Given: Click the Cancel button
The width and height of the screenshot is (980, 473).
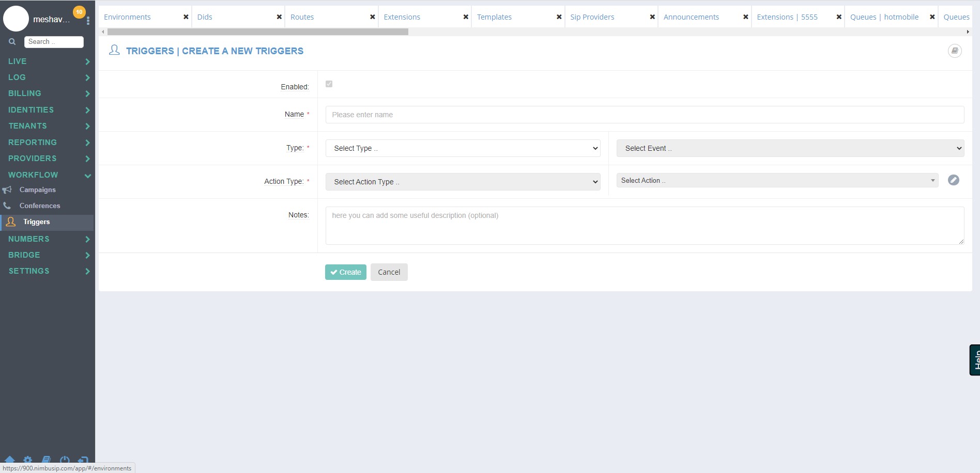Looking at the screenshot, I should [x=389, y=272].
